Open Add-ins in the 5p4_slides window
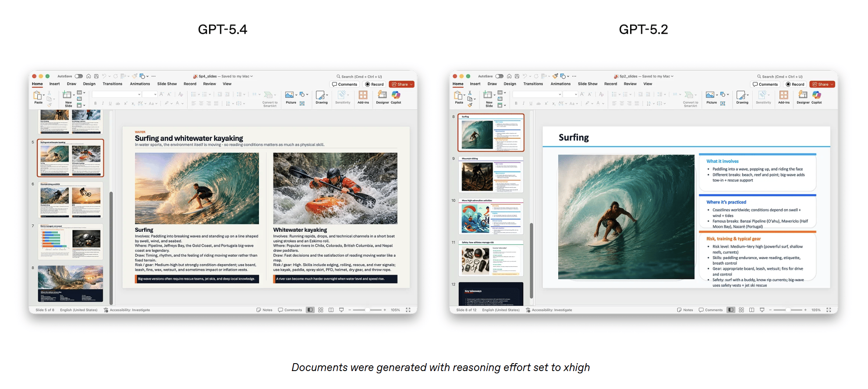The height and width of the screenshot is (389, 868). point(363,97)
